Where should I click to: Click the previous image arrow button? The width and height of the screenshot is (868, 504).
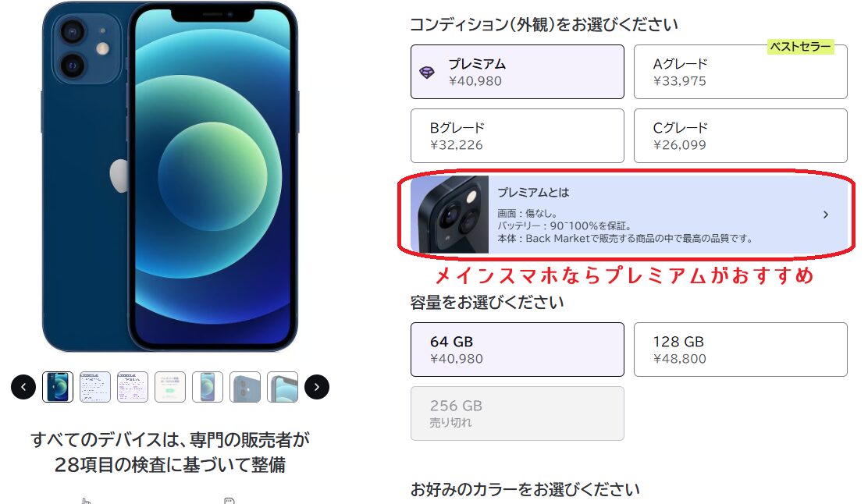[x=23, y=387]
